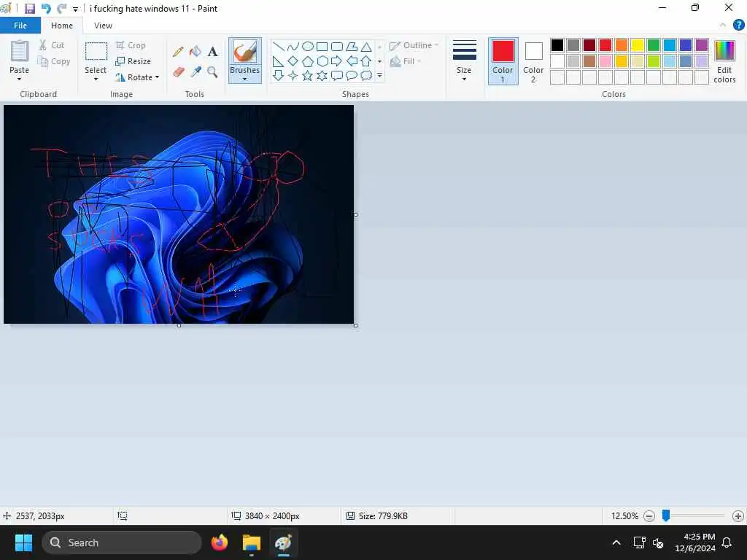Choose the Cloud callout shape
Screen dimensions: 747x560
pos(366,75)
